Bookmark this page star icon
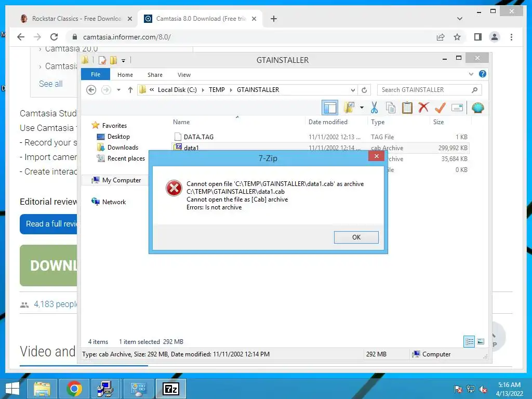This screenshot has width=532, height=399. tap(457, 37)
